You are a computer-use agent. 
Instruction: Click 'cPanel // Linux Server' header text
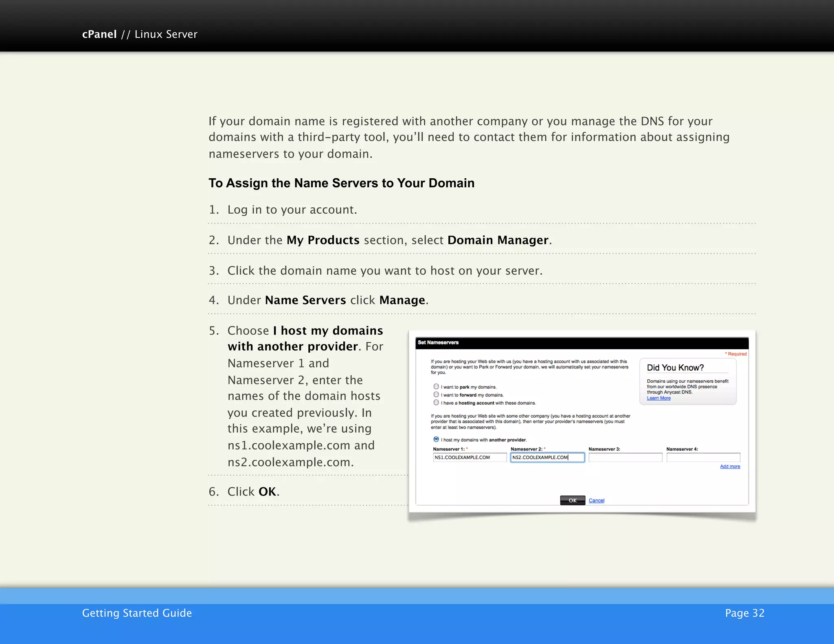point(140,34)
